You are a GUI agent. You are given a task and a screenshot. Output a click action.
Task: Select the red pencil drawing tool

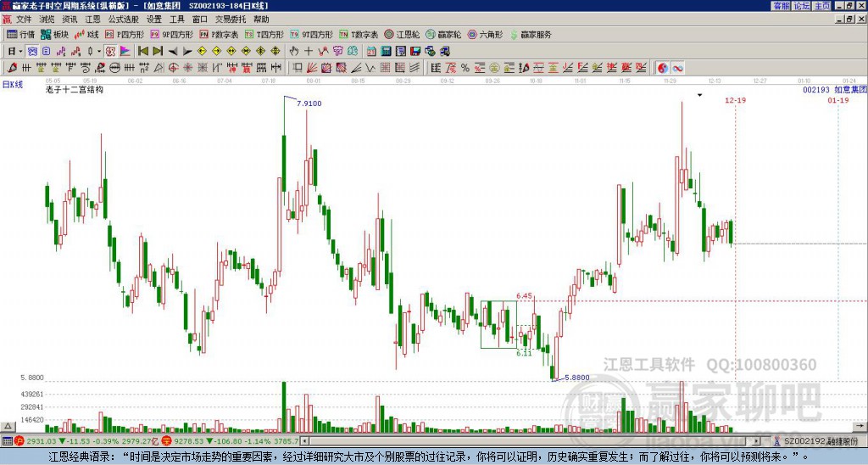click(x=12, y=68)
